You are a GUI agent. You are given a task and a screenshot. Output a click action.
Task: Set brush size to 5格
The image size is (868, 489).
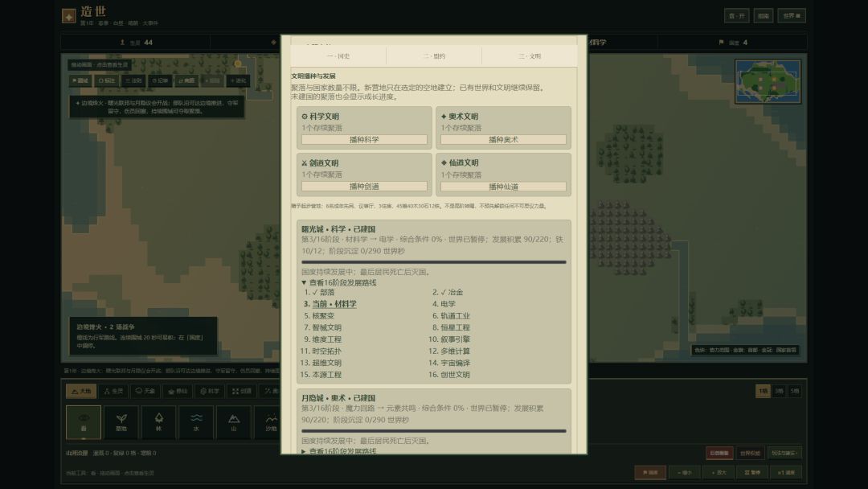pyautogui.click(x=795, y=391)
